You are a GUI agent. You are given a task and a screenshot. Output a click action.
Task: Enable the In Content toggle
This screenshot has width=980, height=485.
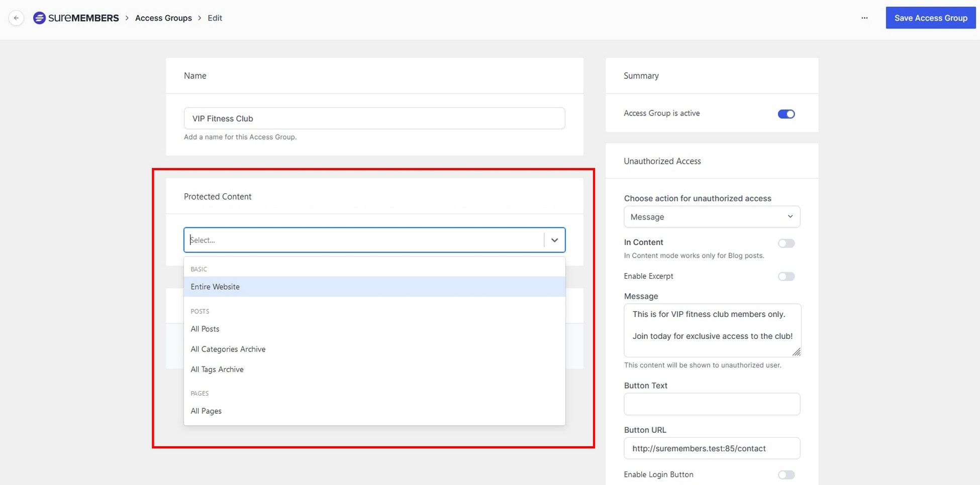pos(786,244)
